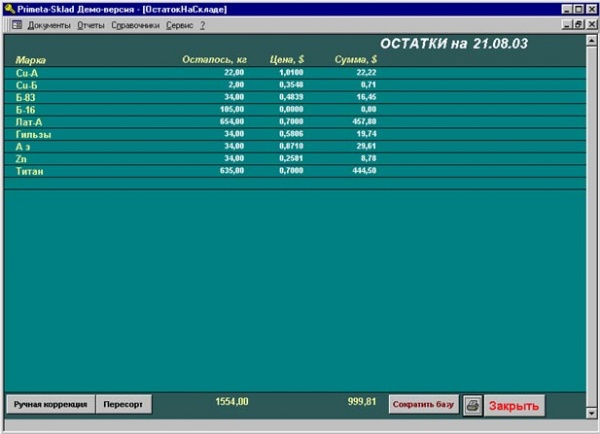Click price 0,3548 in Cu-Б row
This screenshot has width=600, height=434.
291,85
